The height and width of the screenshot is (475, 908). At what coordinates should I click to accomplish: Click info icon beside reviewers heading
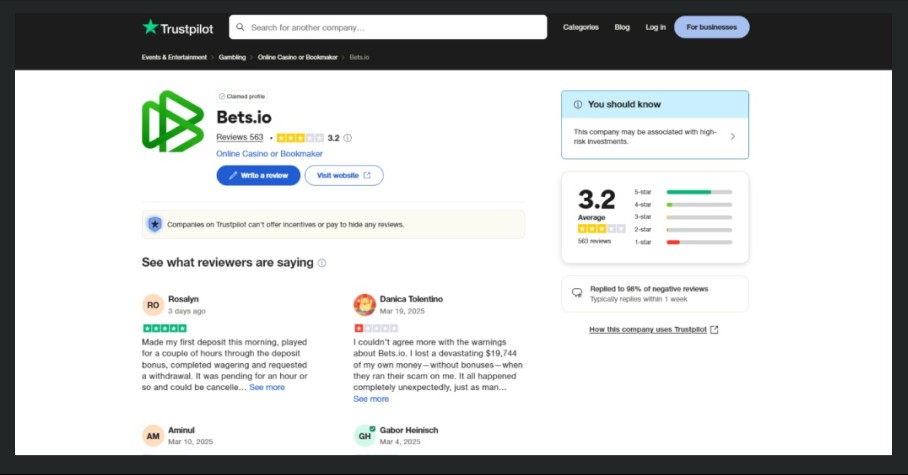tap(322, 263)
